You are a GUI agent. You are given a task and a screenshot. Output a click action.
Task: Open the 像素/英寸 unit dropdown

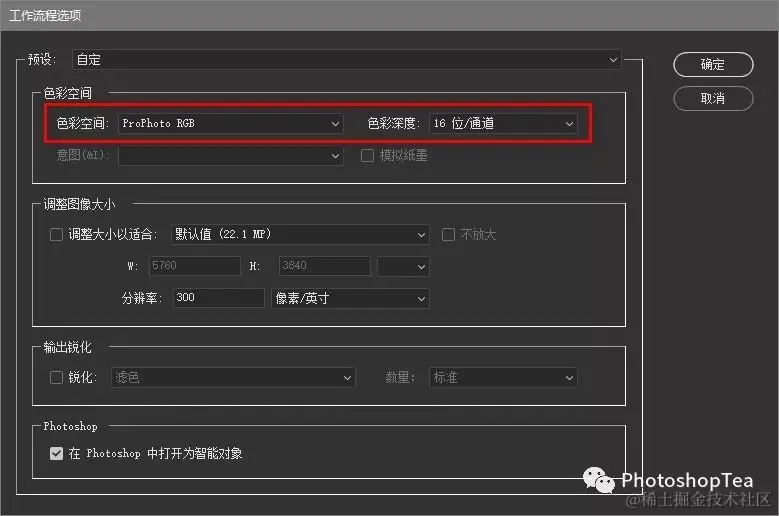click(x=350, y=298)
